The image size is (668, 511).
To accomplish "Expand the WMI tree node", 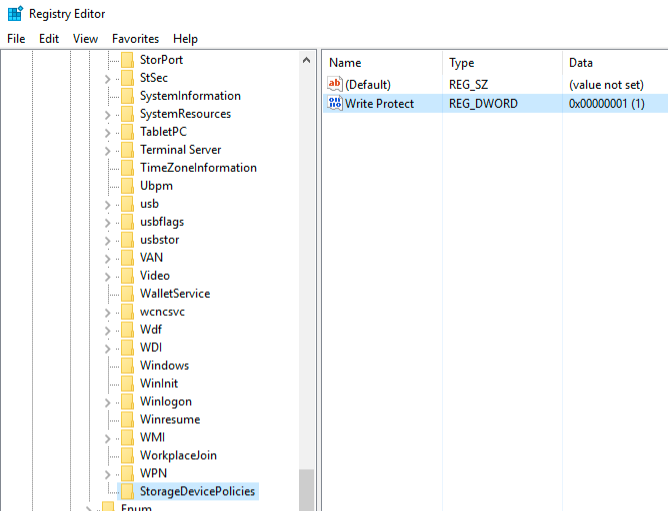I will tap(107, 438).
